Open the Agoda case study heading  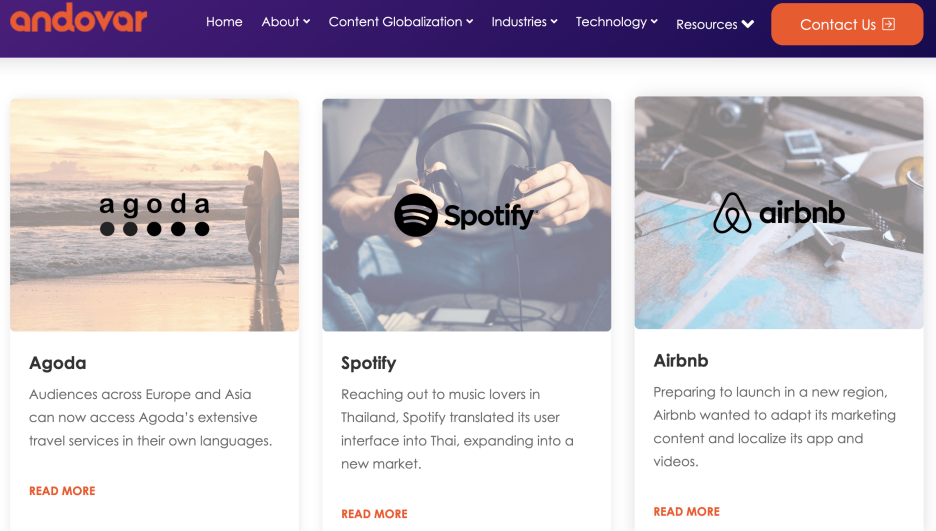[x=58, y=363]
